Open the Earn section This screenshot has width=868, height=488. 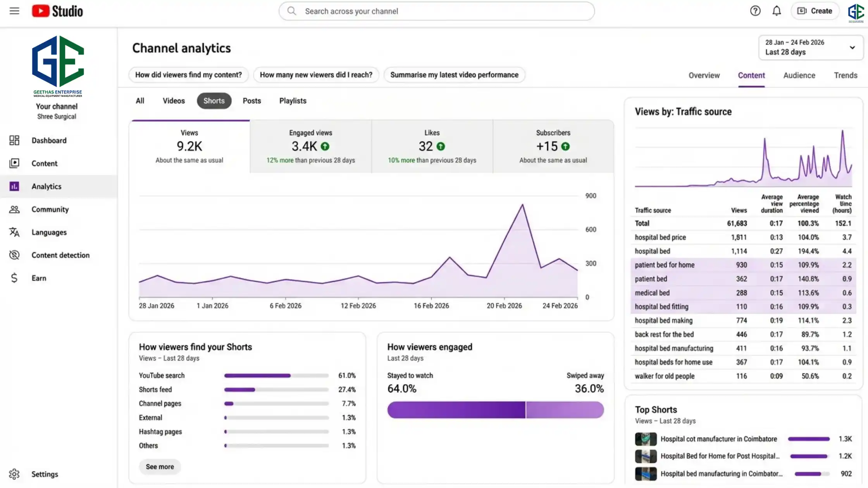(39, 278)
